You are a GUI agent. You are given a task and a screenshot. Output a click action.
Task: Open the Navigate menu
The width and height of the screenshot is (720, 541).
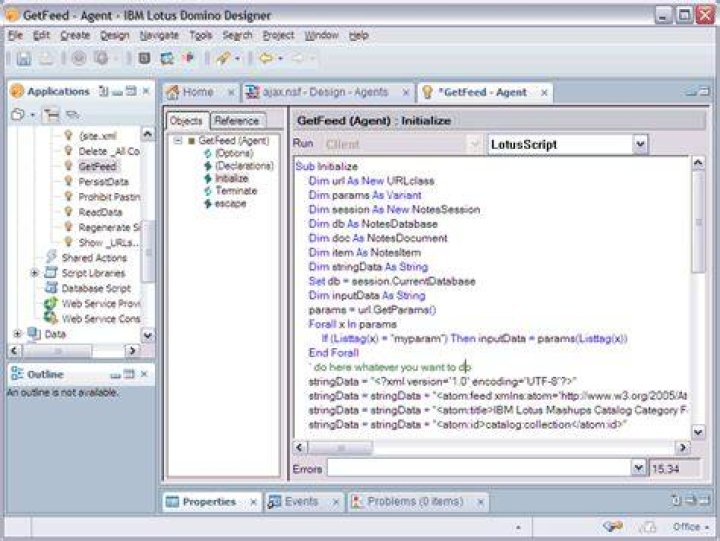point(159,35)
